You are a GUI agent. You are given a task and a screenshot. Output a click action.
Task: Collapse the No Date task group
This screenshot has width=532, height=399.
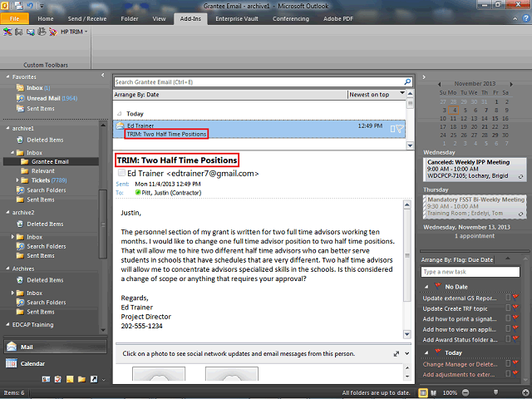click(x=426, y=287)
